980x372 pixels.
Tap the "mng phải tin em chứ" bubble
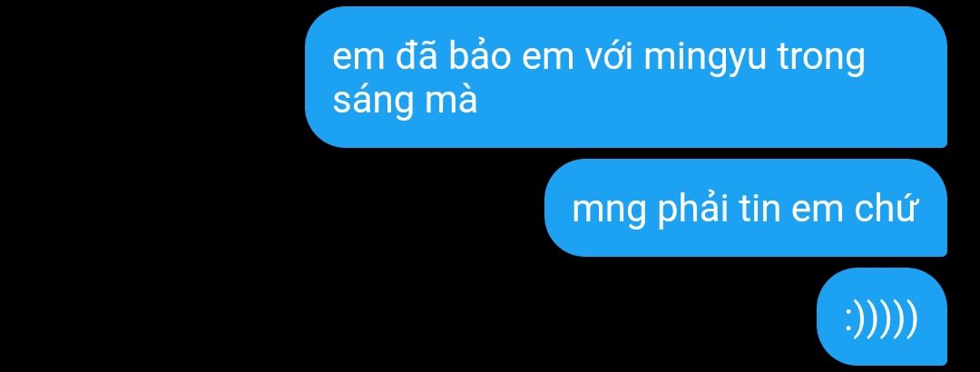(x=746, y=208)
